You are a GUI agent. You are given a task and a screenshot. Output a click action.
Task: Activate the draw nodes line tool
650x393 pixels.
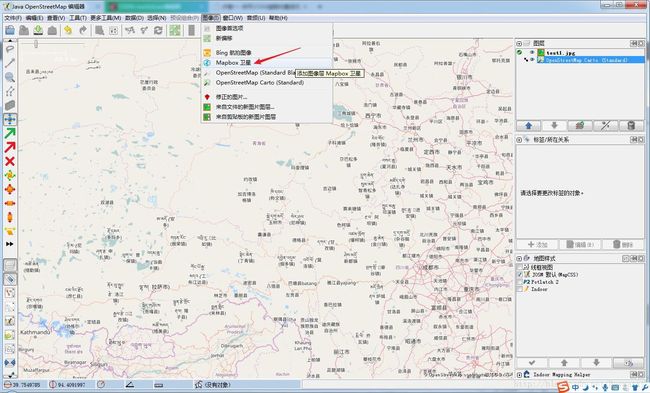point(10,63)
